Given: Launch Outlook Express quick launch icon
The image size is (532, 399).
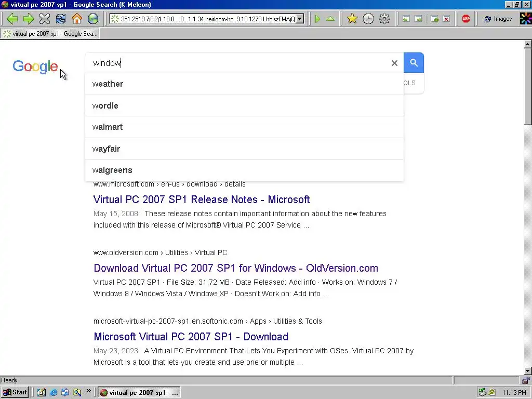Looking at the screenshot, I should [x=65, y=393].
